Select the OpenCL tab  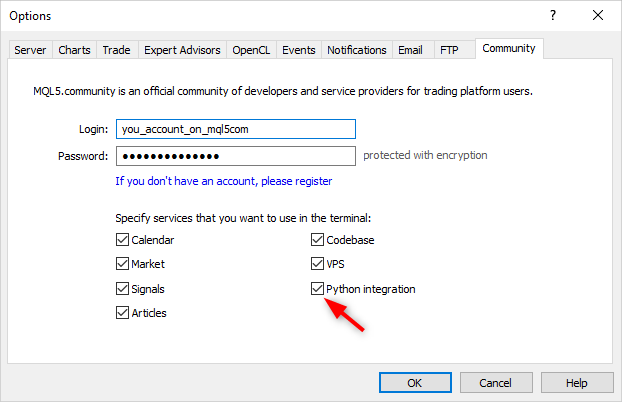pyautogui.click(x=251, y=50)
